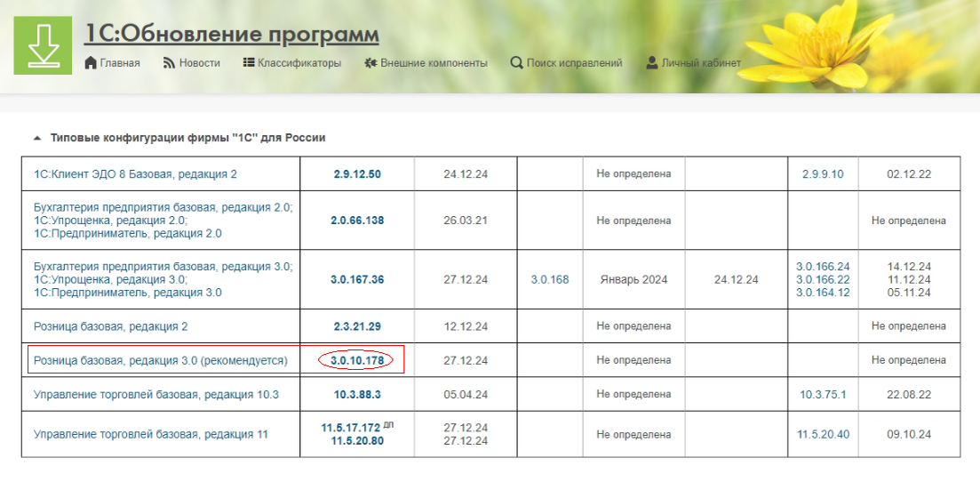Click version 2.3.21.29 link

click(357, 326)
